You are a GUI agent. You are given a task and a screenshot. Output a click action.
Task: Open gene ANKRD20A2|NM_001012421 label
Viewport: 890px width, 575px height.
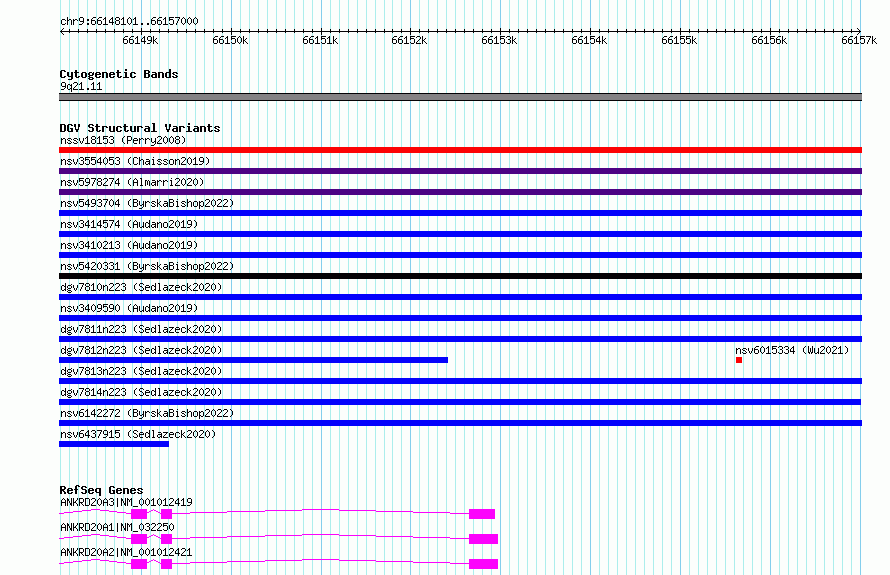click(126, 552)
